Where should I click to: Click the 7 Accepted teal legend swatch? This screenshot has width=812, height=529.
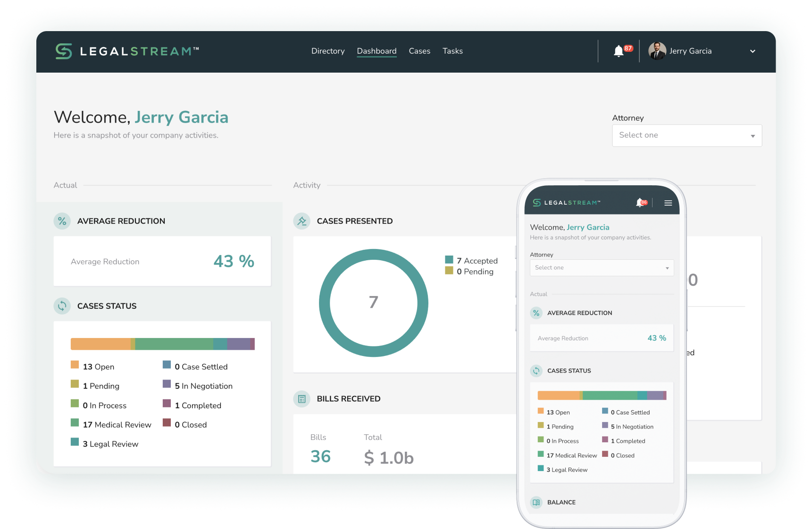(x=449, y=260)
